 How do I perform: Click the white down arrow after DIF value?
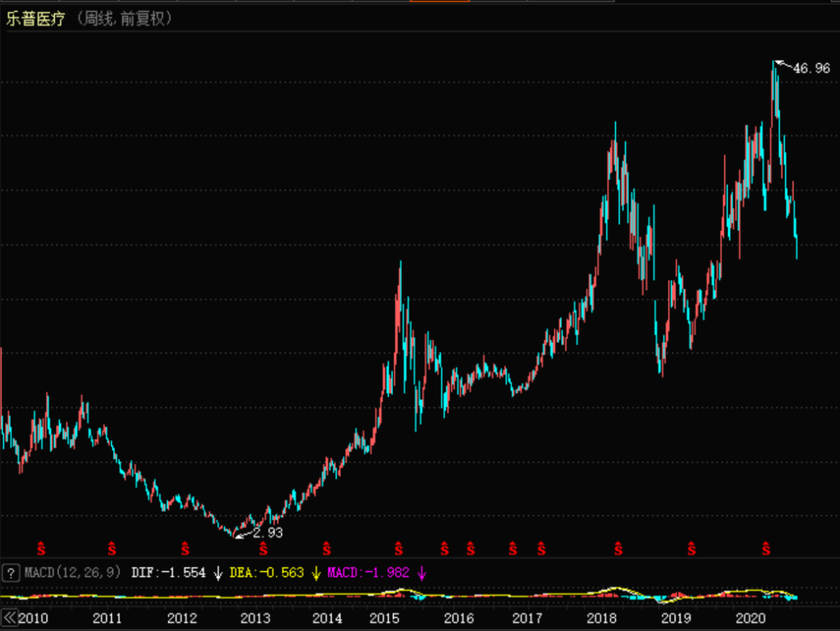pos(218,573)
